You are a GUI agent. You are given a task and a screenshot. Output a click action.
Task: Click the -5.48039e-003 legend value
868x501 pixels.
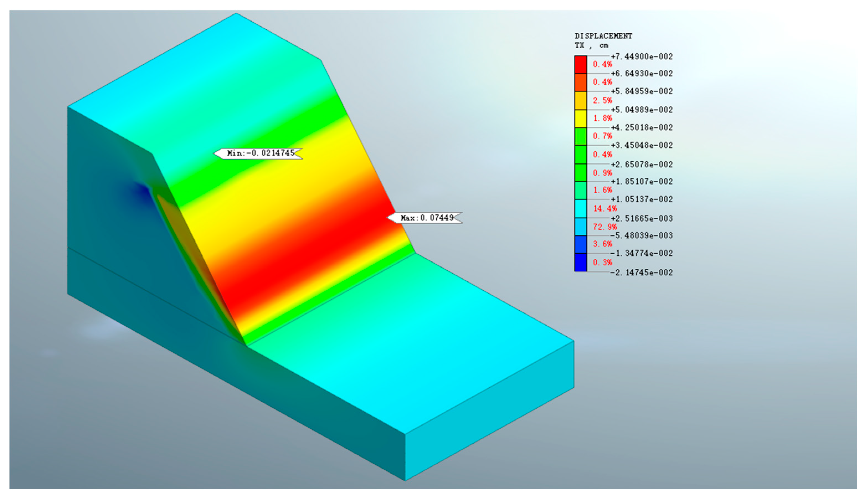pos(642,236)
